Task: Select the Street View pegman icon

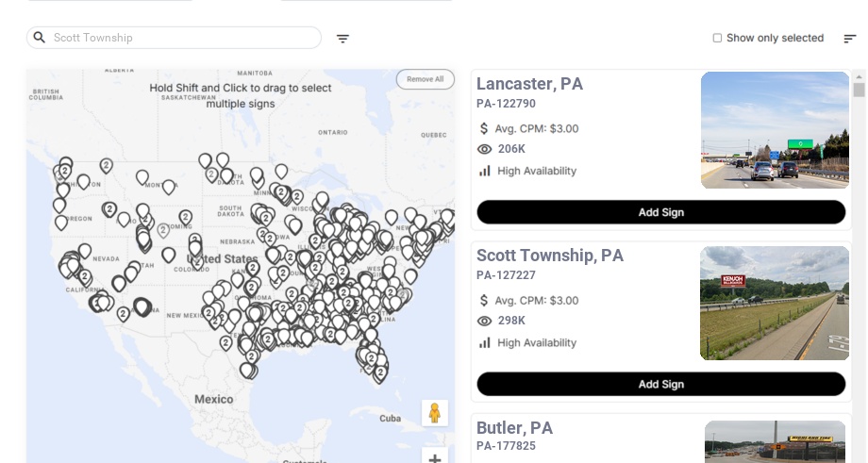Action: click(x=434, y=413)
